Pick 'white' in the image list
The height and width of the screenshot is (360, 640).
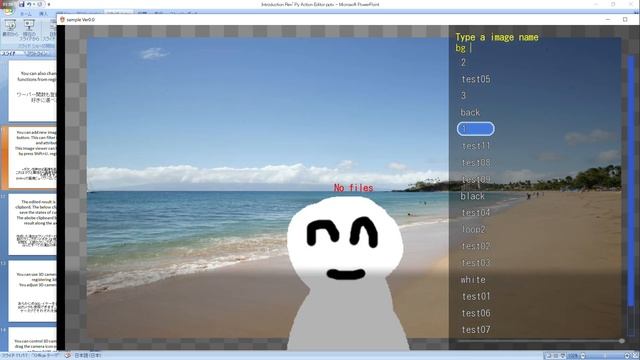473,280
